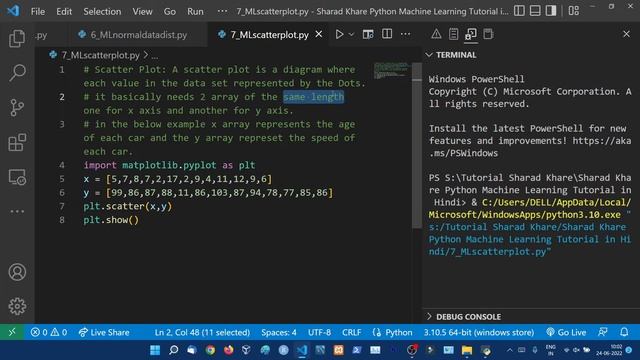Open the run options dropdown arrow
Image resolution: width=640 pixels, height=360 pixels.
351,35
